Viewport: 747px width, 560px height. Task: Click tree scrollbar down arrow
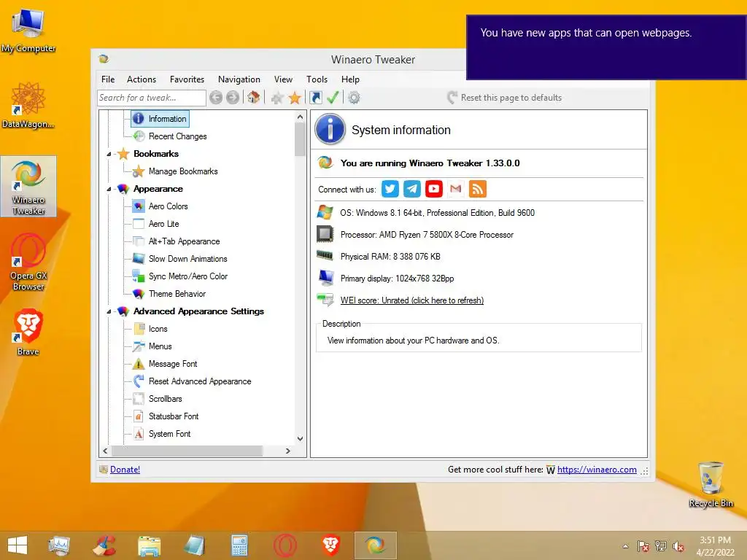pos(300,438)
